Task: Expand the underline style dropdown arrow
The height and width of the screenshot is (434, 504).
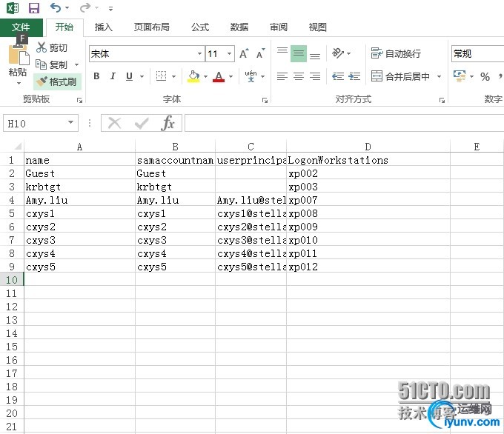Action: [142, 76]
